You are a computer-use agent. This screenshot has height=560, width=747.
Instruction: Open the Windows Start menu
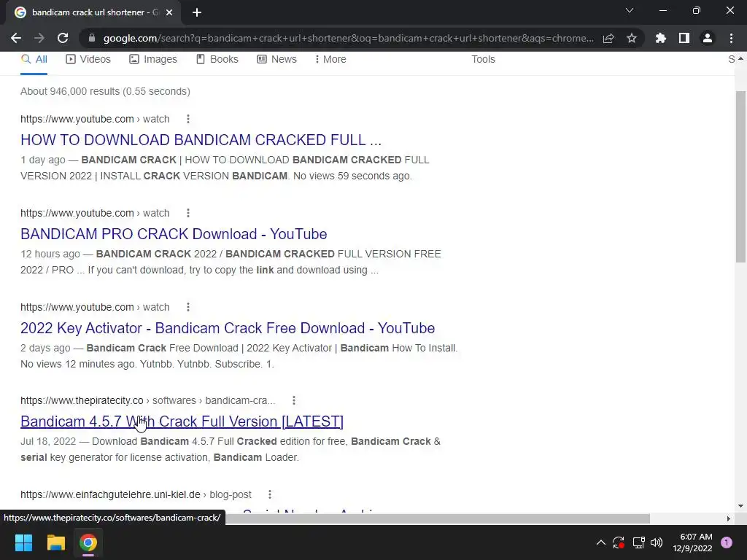click(23, 542)
